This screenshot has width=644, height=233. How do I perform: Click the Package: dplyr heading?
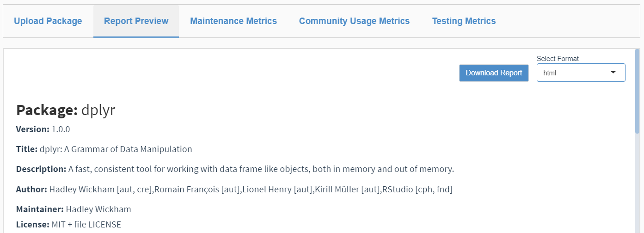(66, 110)
